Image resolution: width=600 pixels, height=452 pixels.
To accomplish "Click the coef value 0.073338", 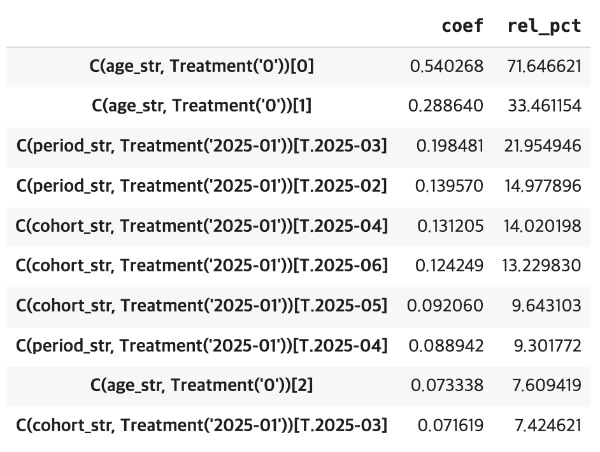I will [446, 386].
